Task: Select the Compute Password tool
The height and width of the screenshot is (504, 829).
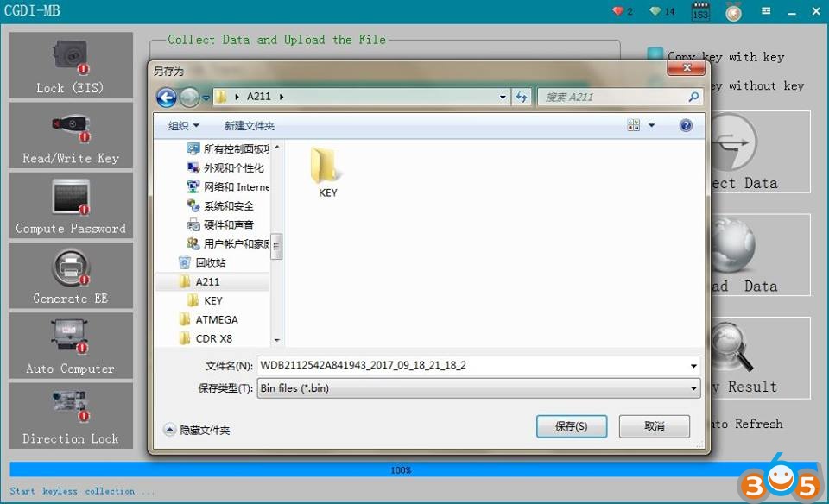Action: 70,205
